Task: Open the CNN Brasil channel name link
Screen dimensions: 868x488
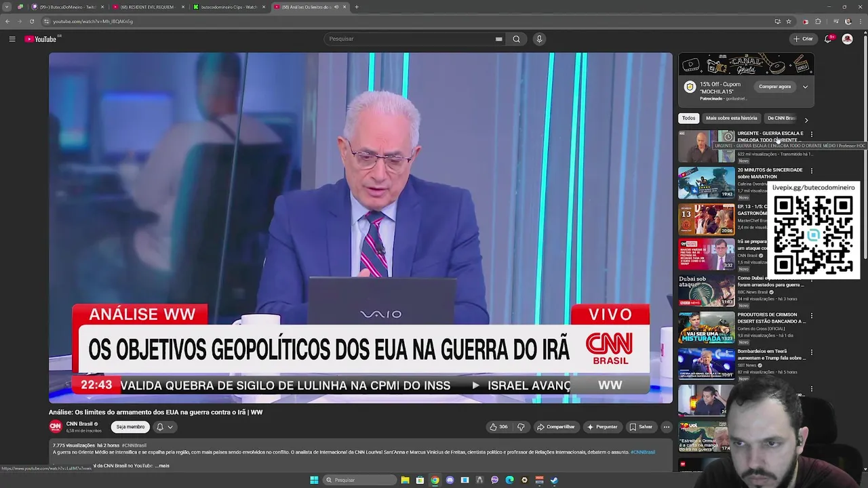Action: click(x=79, y=424)
